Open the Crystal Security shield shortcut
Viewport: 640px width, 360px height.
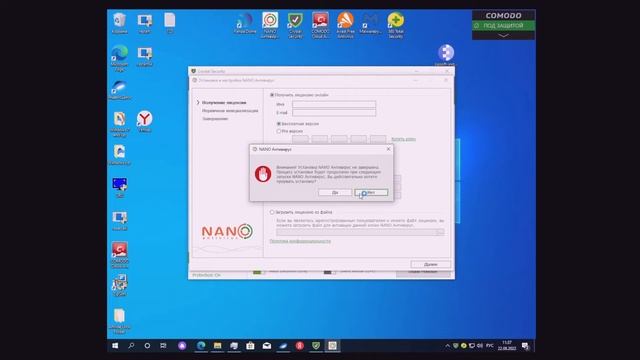[295, 24]
